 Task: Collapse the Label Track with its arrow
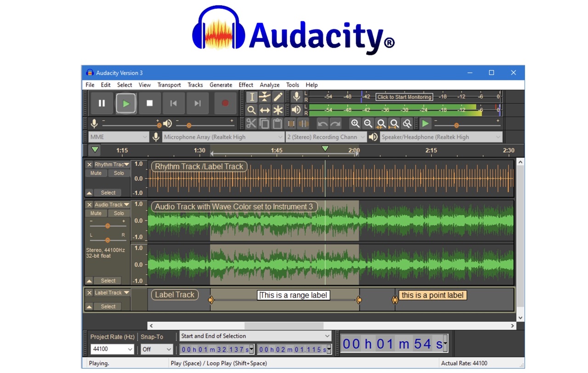pyautogui.click(x=89, y=306)
